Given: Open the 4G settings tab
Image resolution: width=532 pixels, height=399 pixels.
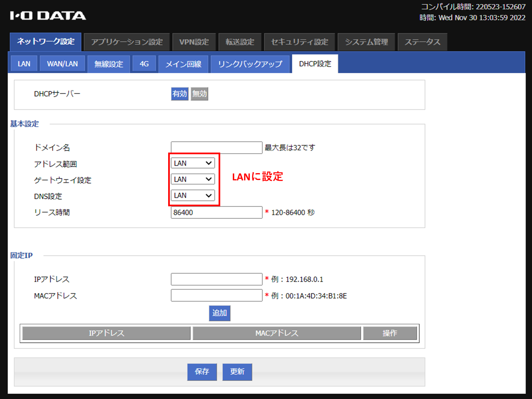Looking at the screenshot, I should (x=144, y=63).
